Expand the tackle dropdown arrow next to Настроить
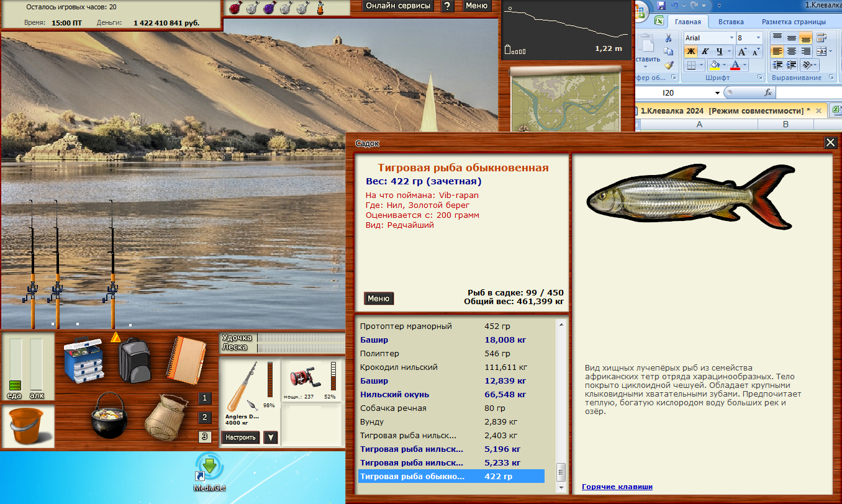 (270, 437)
